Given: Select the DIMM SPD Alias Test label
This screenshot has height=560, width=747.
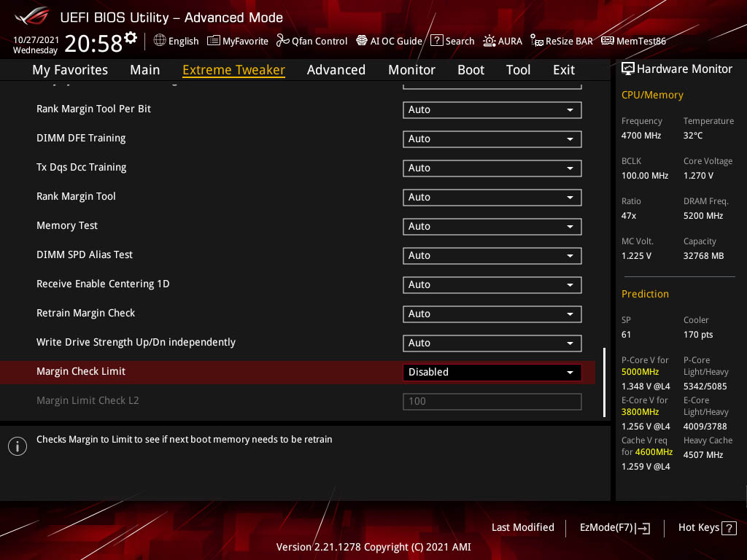Looking at the screenshot, I should click(85, 254).
